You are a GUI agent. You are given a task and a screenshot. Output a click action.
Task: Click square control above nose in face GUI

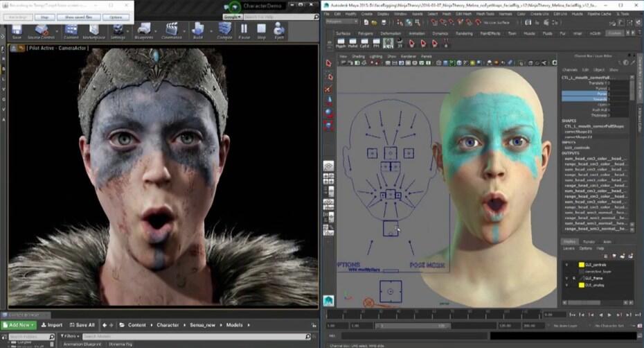pos(390,153)
